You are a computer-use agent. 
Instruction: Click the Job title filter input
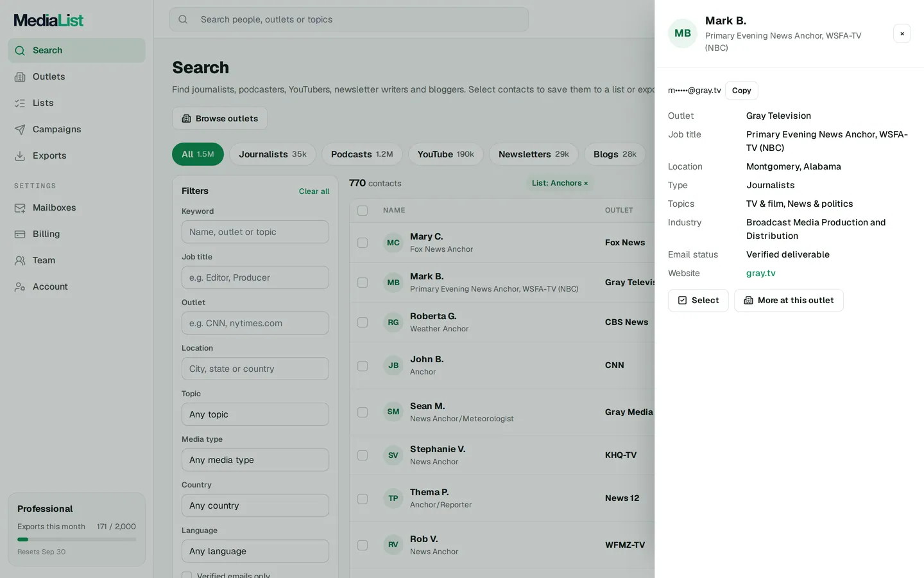pos(255,277)
